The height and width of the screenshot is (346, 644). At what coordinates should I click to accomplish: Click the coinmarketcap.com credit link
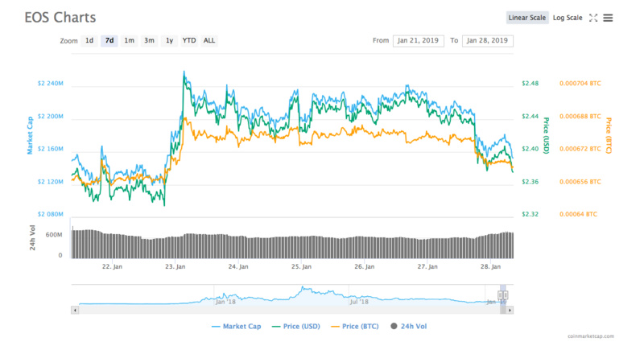pos(591,336)
